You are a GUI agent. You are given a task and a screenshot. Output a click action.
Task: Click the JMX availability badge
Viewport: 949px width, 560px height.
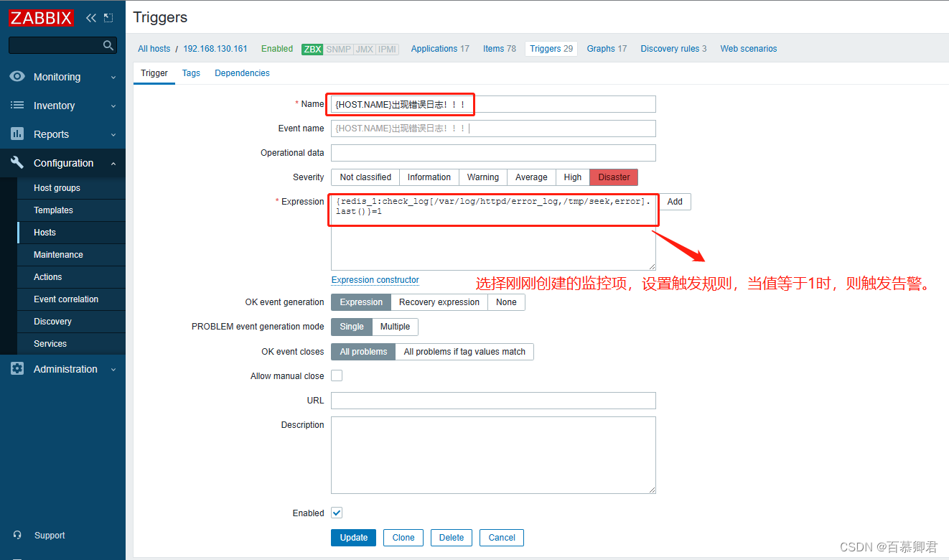point(364,49)
